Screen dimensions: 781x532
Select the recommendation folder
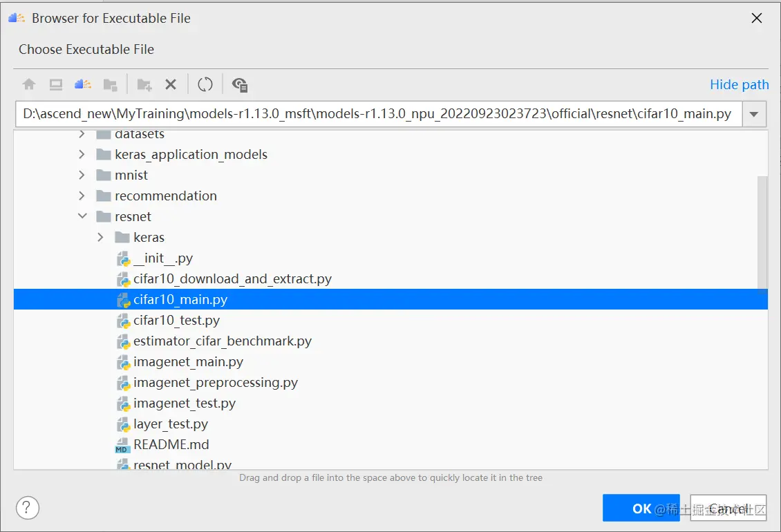[x=166, y=196]
